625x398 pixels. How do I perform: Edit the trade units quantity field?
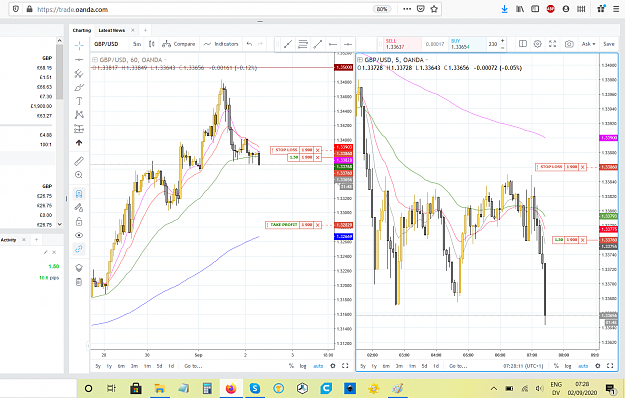[x=493, y=44]
